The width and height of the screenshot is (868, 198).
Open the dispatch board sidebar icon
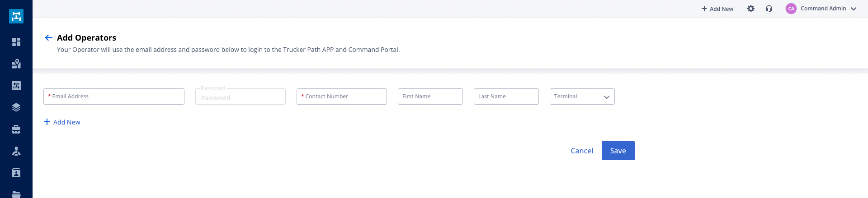coord(16,86)
